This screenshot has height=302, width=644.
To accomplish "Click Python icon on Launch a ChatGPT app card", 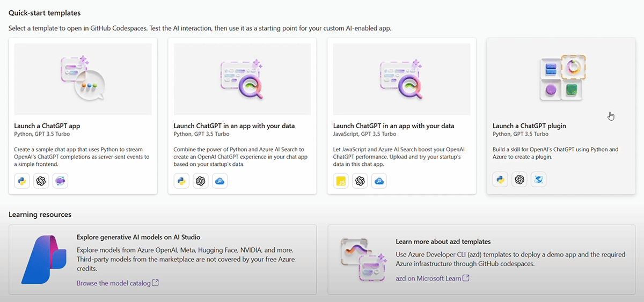I will [22, 181].
